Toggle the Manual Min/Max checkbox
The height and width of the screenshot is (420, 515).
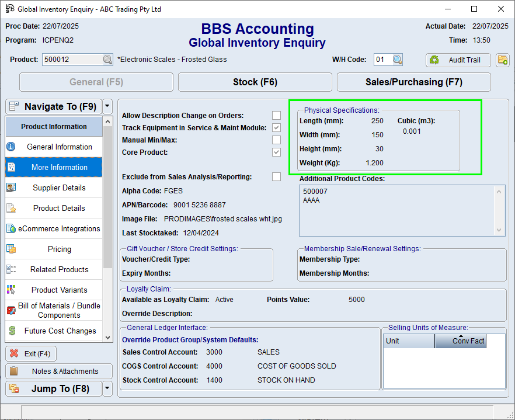pos(276,140)
